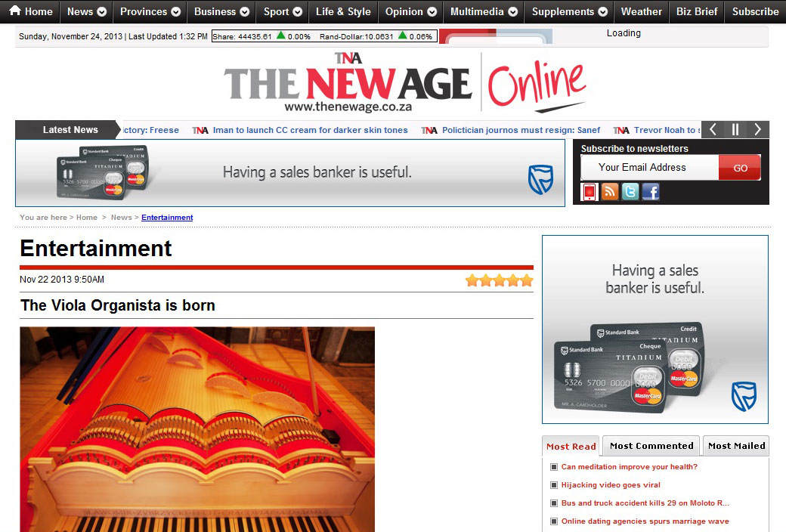Screen dimensions: 786x532
Task: Read 'Iman to launch CC cream' ticker story
Action: [x=311, y=131]
